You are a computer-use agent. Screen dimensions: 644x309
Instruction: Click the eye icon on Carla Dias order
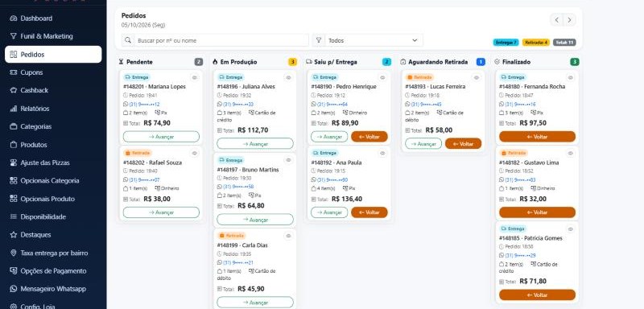pyautogui.click(x=288, y=236)
